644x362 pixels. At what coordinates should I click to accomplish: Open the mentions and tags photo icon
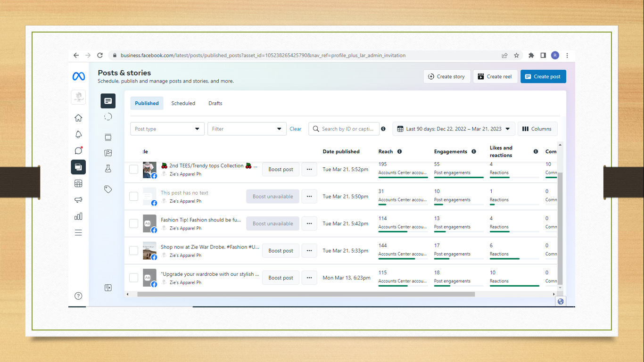click(x=108, y=153)
